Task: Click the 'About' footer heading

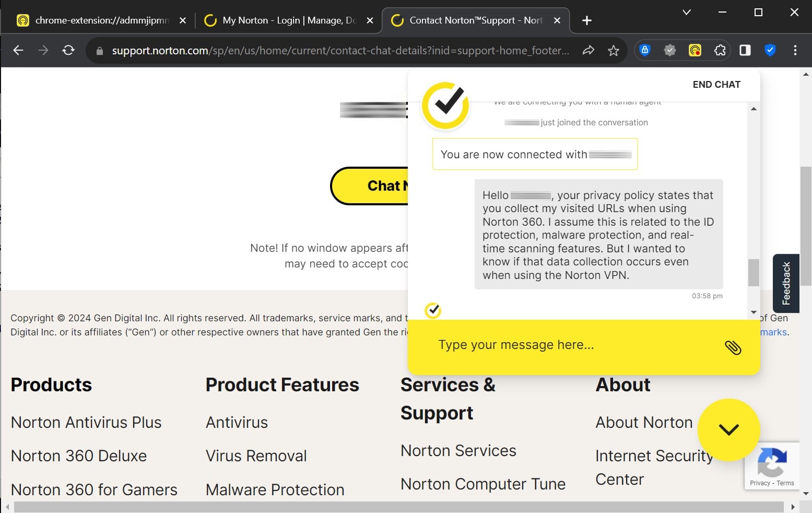Action: point(623,384)
